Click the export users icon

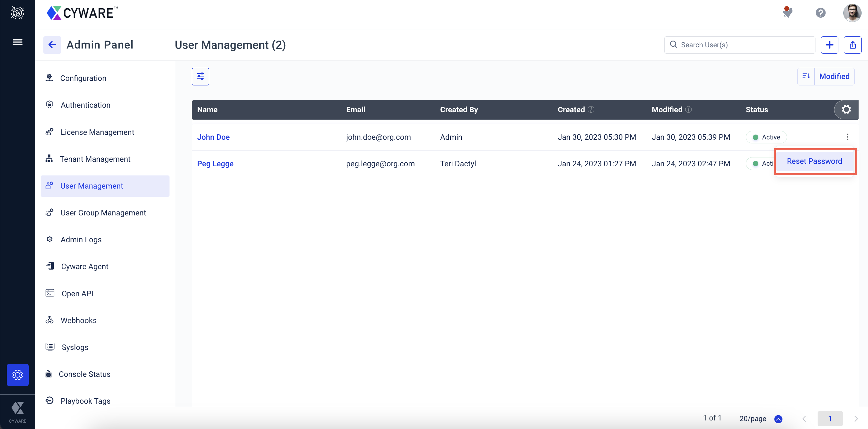(852, 45)
